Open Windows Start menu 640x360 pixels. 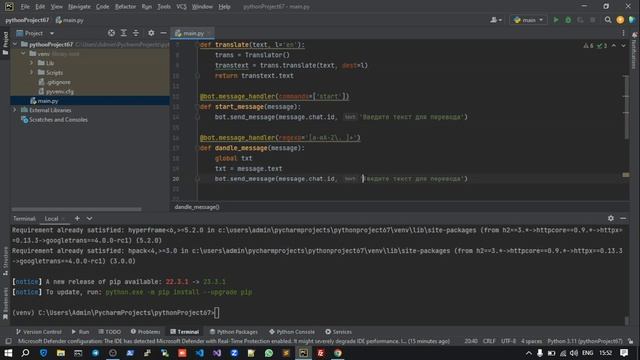click(x=8, y=353)
